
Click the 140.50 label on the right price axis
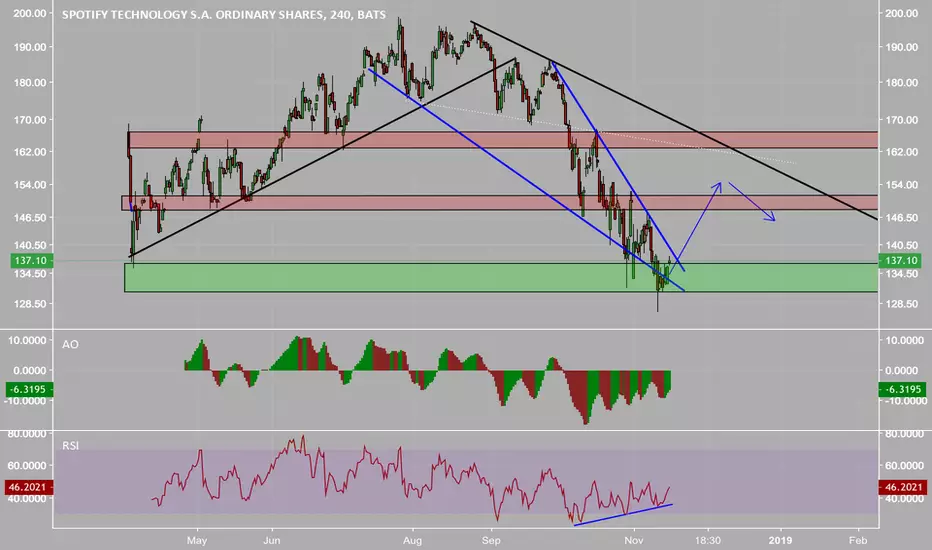(x=901, y=245)
